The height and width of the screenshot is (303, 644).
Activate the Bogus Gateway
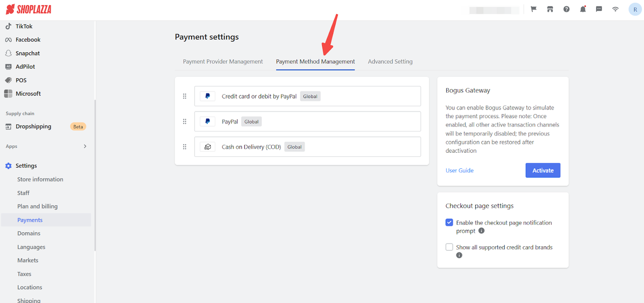[543, 170]
